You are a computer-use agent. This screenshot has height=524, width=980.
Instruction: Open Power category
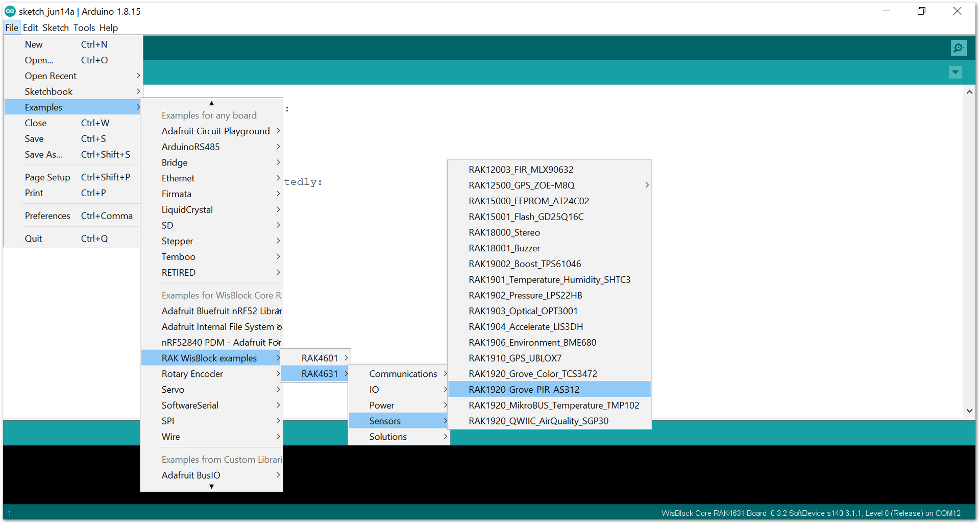point(399,406)
